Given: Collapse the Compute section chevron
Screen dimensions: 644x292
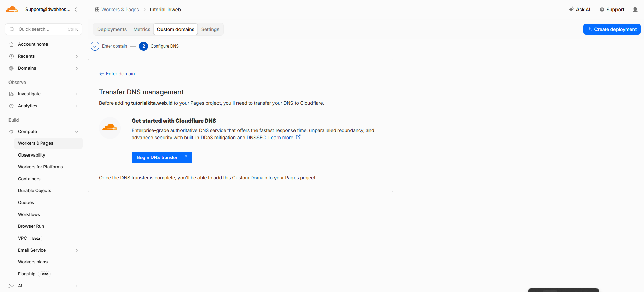Looking at the screenshot, I should (x=77, y=132).
